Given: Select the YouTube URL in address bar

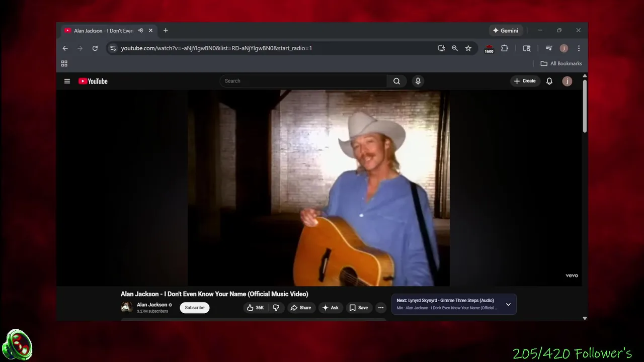Looking at the screenshot, I should click(216, 48).
